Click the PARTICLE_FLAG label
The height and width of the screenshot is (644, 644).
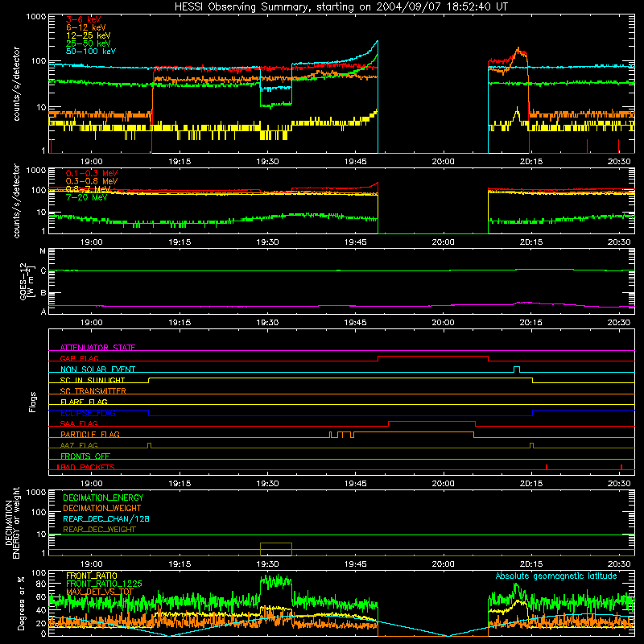[90, 434]
